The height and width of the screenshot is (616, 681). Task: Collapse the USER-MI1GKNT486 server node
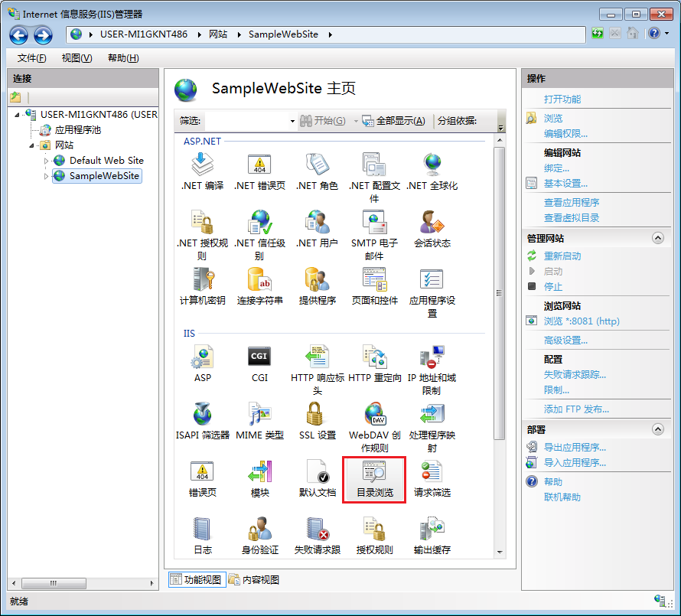[x=17, y=115]
